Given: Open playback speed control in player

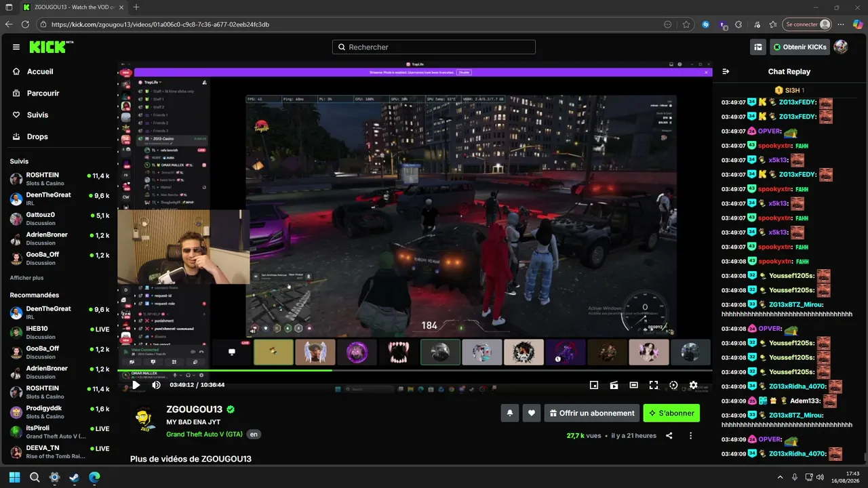Looking at the screenshot, I should [x=673, y=385].
